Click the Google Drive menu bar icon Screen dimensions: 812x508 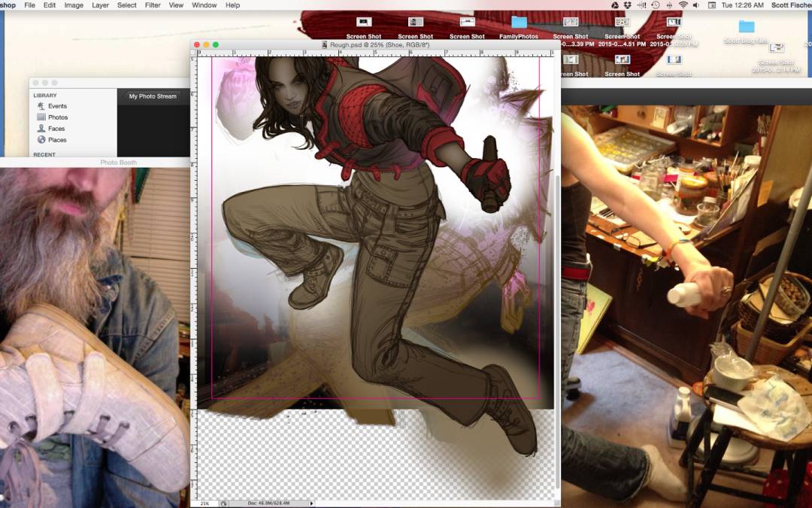coord(615,5)
